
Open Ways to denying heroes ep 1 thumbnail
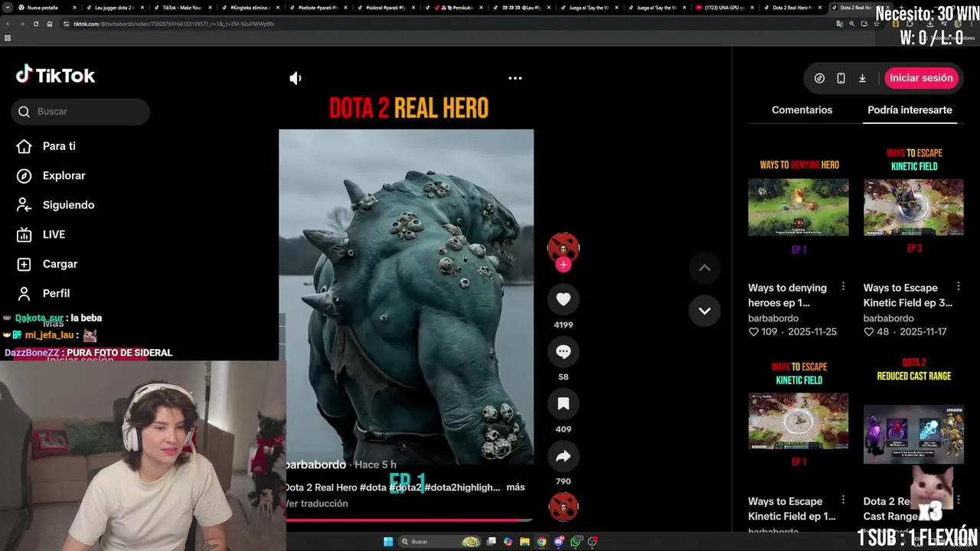pyautogui.click(x=799, y=207)
